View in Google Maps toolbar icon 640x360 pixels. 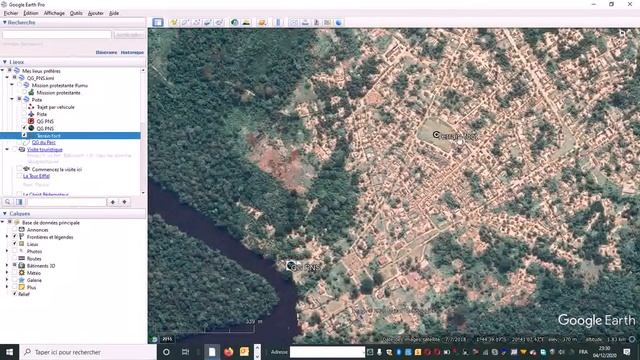(x=327, y=22)
